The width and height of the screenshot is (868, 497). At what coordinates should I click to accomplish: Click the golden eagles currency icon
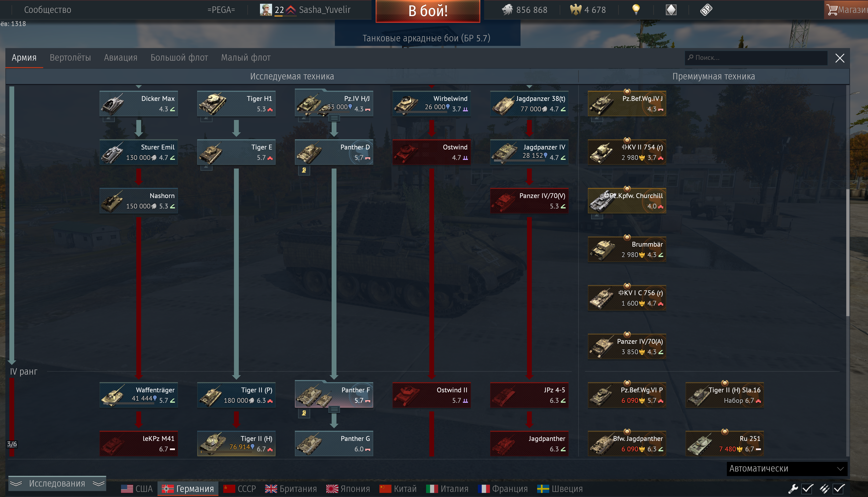[575, 10]
